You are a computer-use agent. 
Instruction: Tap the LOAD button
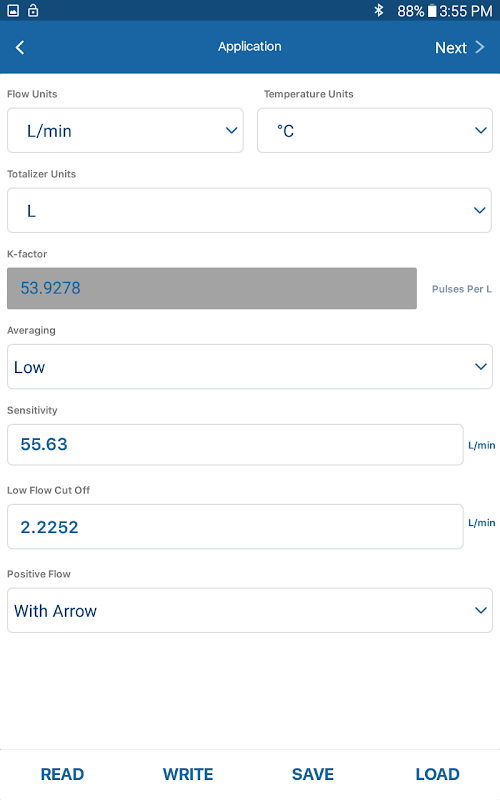coord(438,774)
